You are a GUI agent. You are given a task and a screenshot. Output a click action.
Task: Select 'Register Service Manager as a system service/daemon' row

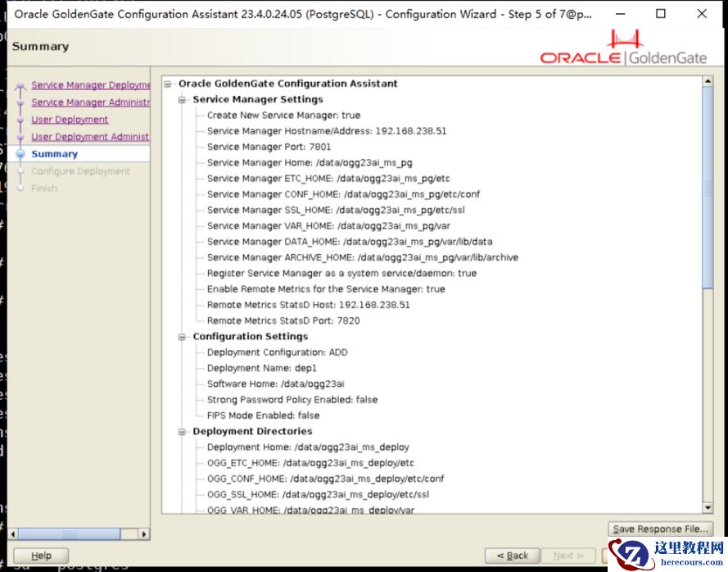click(x=341, y=273)
